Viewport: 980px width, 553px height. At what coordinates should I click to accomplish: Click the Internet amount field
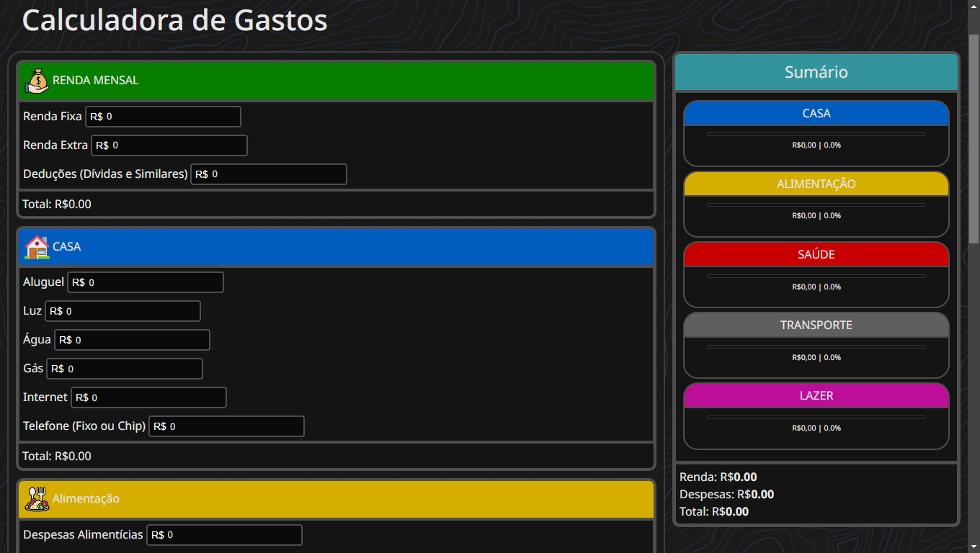coord(148,397)
